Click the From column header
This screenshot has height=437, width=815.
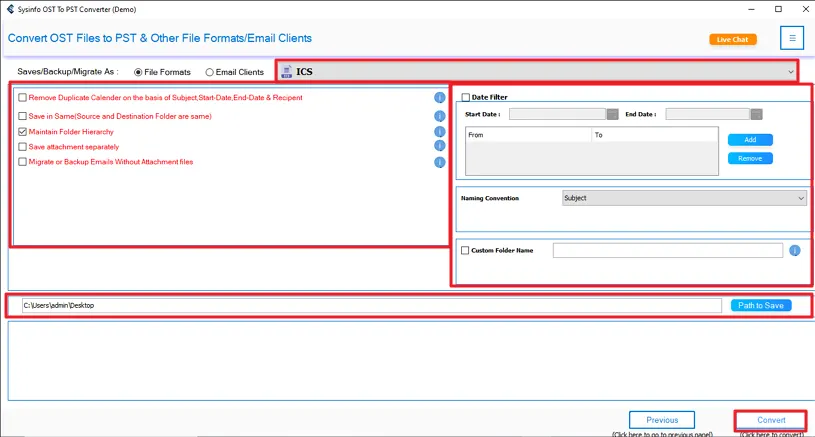pyautogui.click(x=528, y=135)
